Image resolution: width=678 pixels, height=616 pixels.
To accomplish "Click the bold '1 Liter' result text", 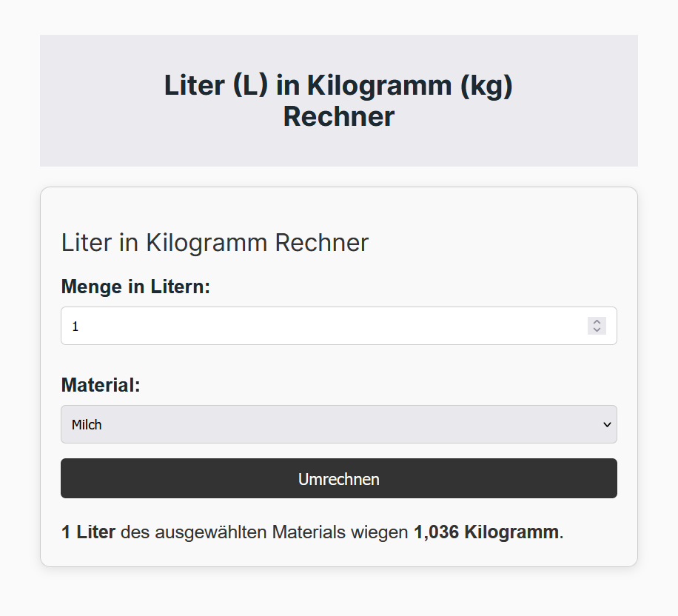I will tap(88, 532).
